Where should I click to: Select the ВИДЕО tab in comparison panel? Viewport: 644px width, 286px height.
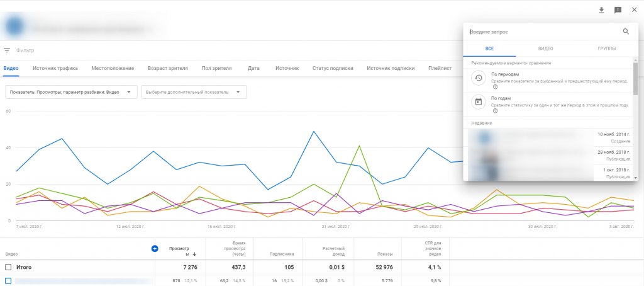[x=545, y=49]
